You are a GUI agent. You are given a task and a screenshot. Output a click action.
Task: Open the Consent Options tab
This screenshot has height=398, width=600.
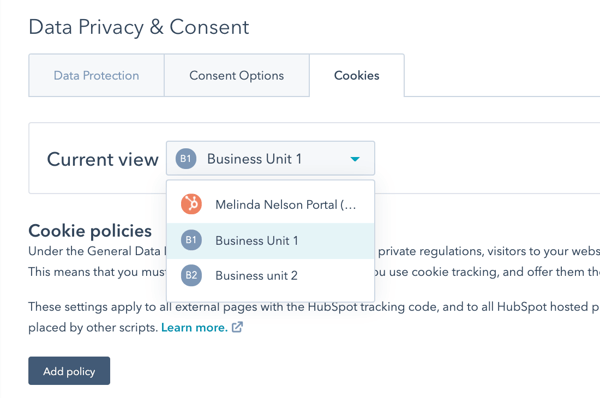click(236, 75)
